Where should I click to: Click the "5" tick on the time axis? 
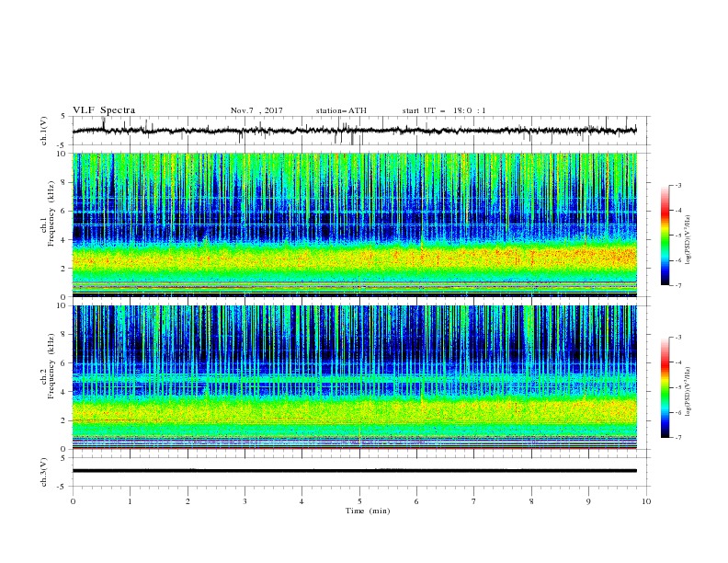coord(359,501)
